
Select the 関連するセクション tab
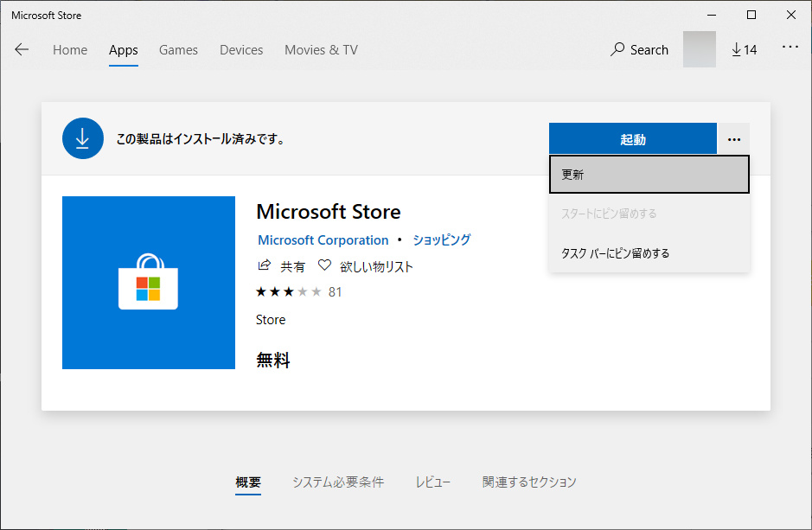(x=529, y=482)
